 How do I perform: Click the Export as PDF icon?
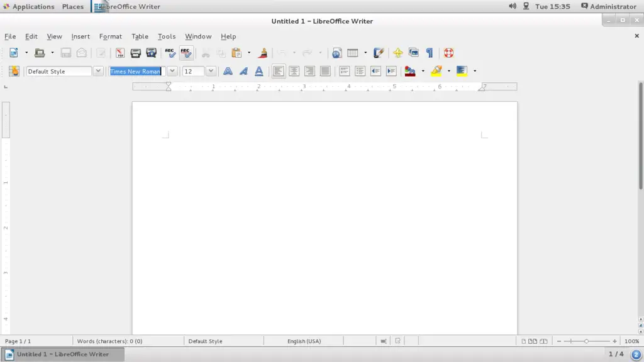[x=119, y=53]
